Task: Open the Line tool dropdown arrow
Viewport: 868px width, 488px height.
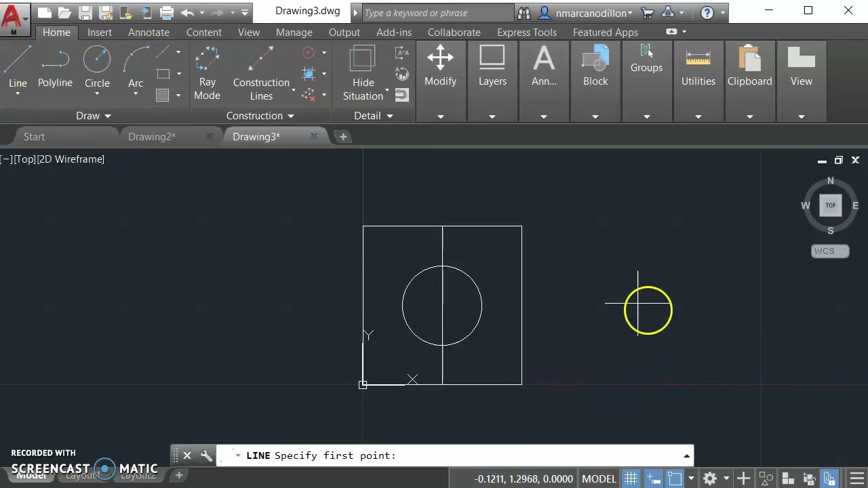Action: (18, 94)
